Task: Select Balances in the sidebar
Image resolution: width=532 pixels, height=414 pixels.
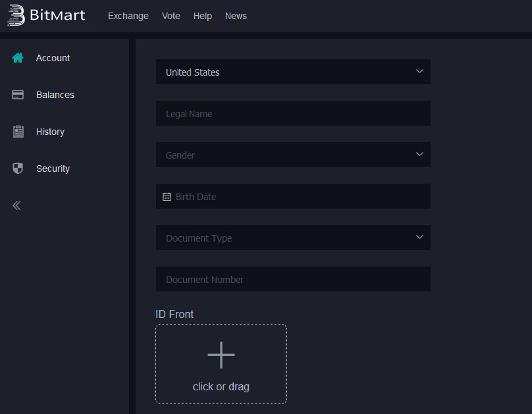Action: tap(55, 95)
